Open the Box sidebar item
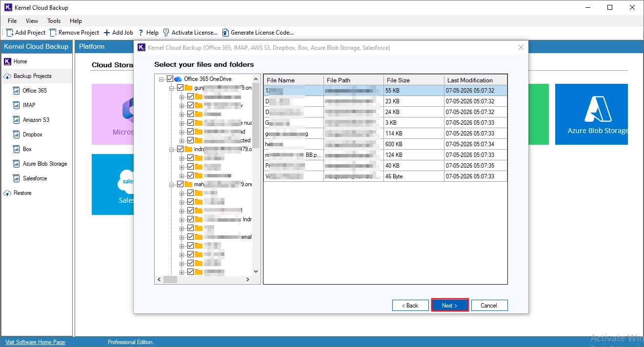The image size is (644, 347). click(27, 149)
